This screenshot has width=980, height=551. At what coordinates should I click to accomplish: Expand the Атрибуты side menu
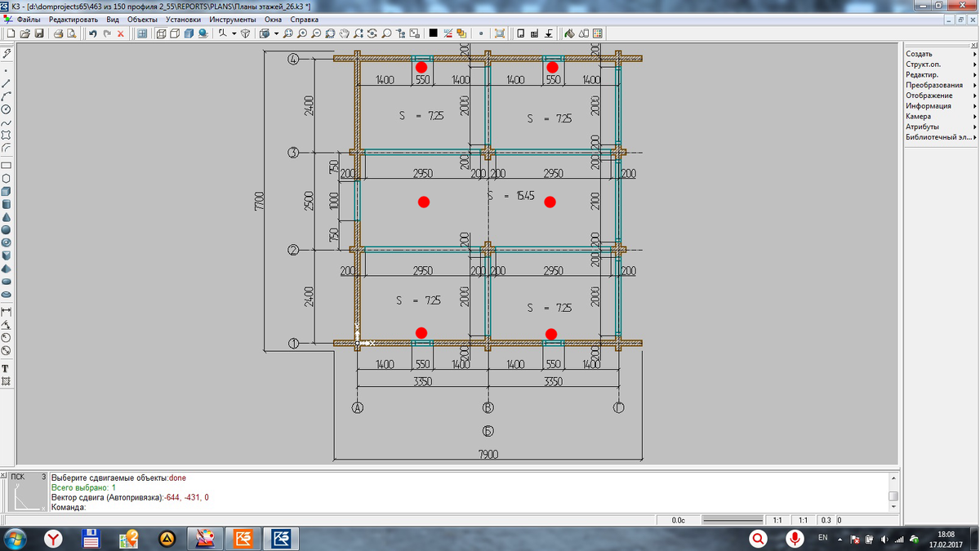click(941, 127)
